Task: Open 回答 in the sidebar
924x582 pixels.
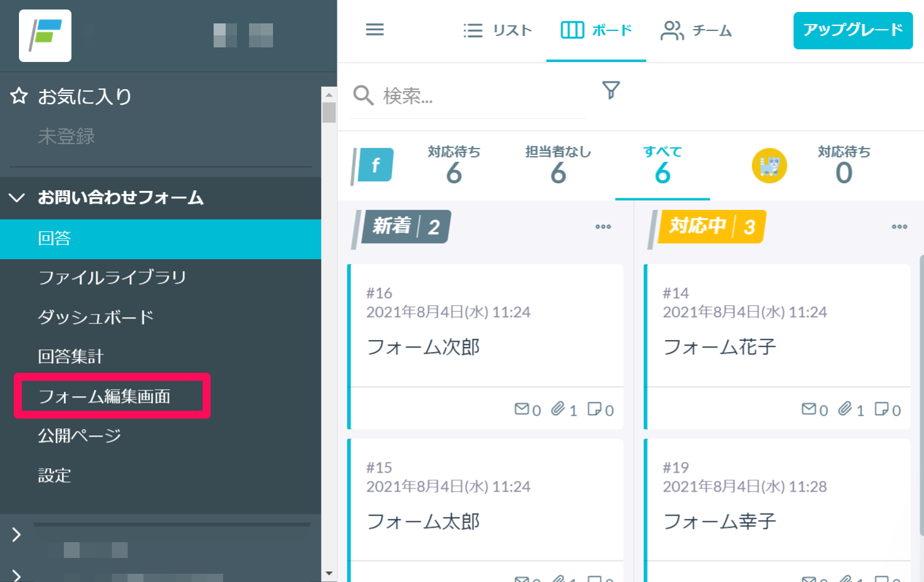Action: (x=161, y=239)
